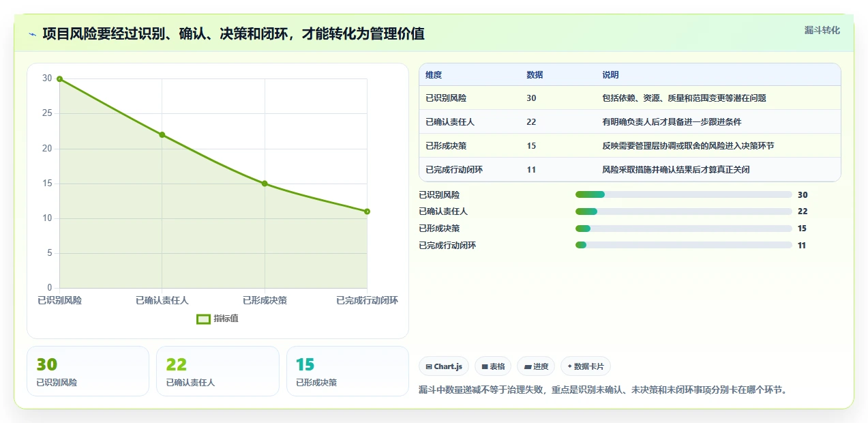This screenshot has width=868, height=423.
Task: Select the 数据卡片 tag chip
Action: point(586,366)
